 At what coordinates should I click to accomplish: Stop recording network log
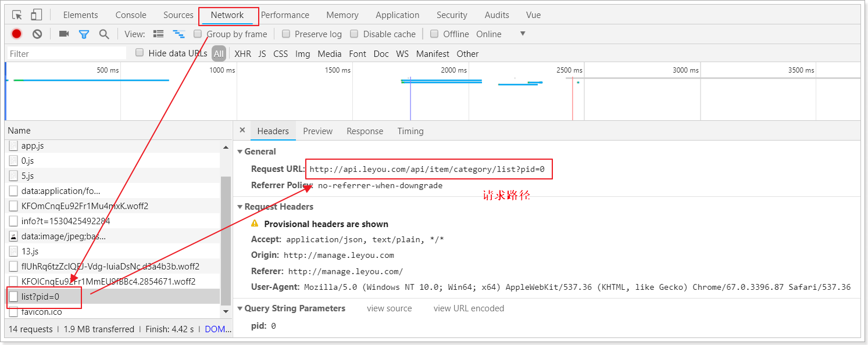click(x=16, y=34)
